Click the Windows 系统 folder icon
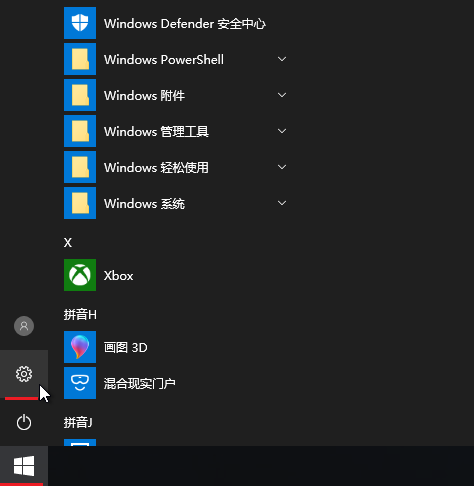The image size is (474, 486). point(80,203)
